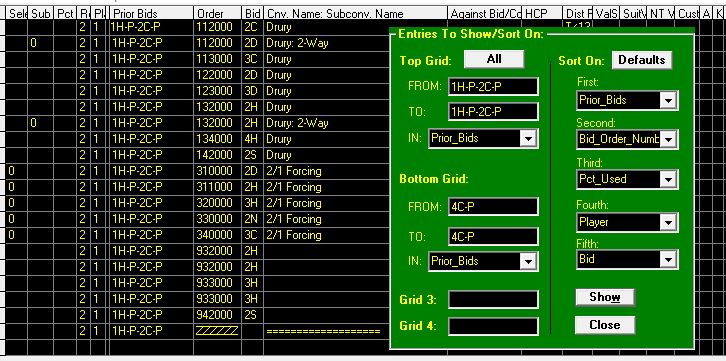Click the Bid column header
Viewport: 726px width, 361px height.
click(x=253, y=14)
